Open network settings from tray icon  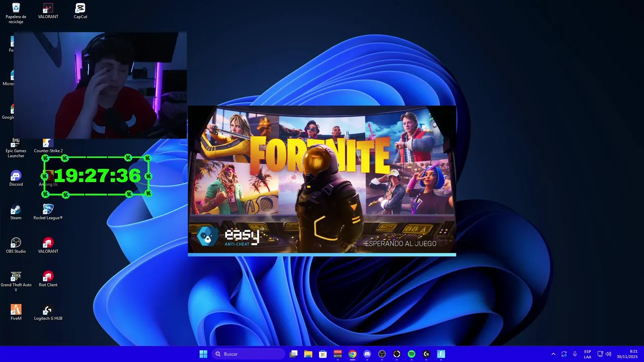[x=600, y=354]
